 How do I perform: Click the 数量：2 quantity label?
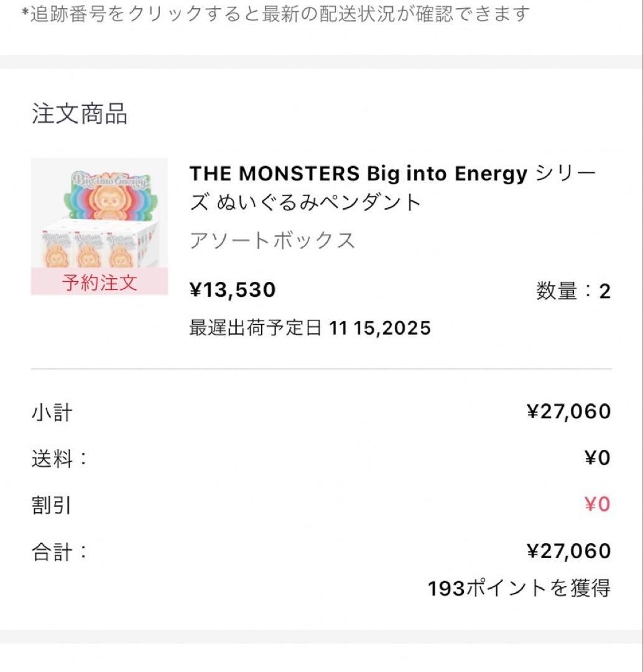(573, 291)
